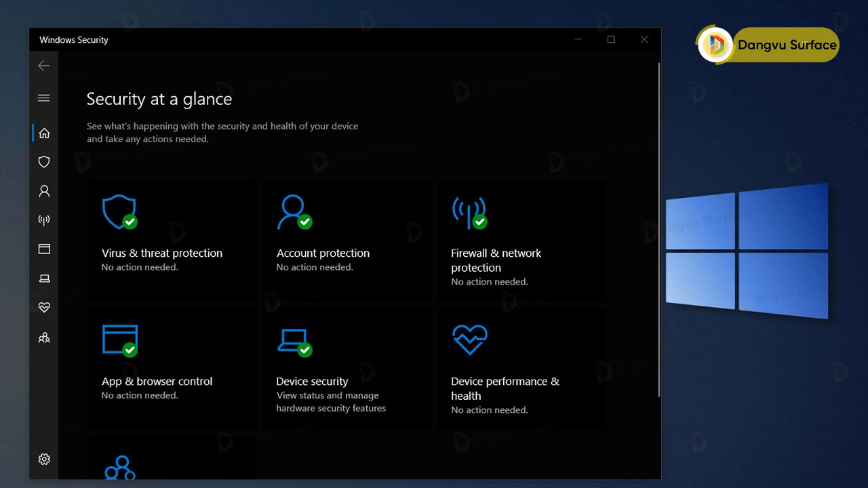
Task: Expand the navigation pane with the hamburger menu
Action: (43, 98)
